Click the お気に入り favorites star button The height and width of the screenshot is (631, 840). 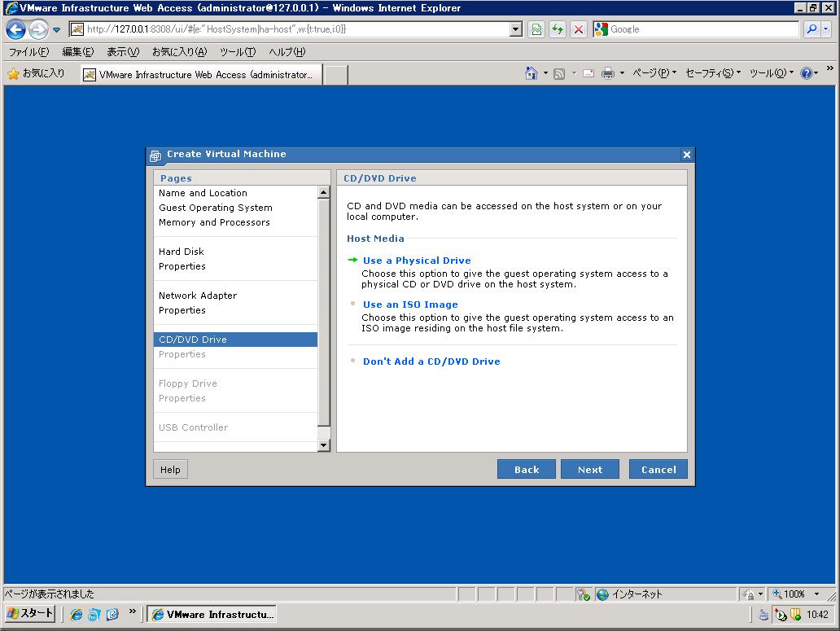tap(37, 73)
